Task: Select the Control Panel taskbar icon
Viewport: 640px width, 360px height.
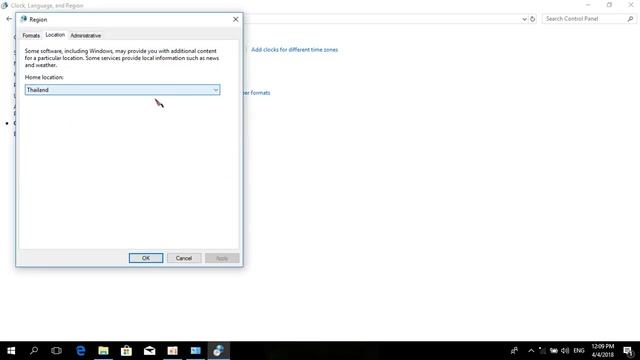Action: (x=218, y=351)
